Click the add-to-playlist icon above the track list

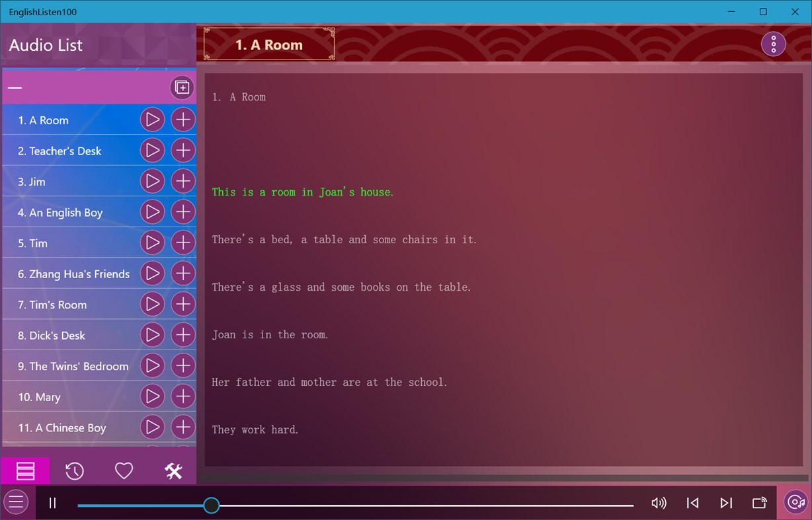pos(182,87)
